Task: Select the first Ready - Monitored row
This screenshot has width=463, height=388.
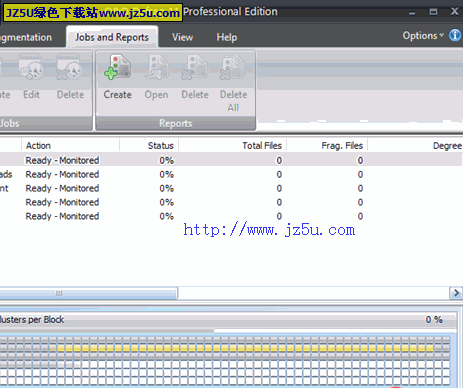Action: point(231,160)
